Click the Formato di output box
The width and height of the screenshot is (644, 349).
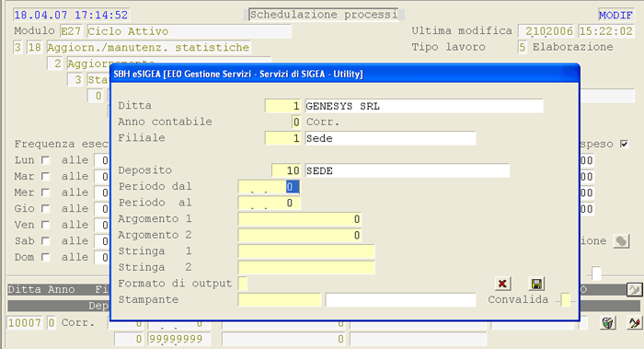[243, 284]
